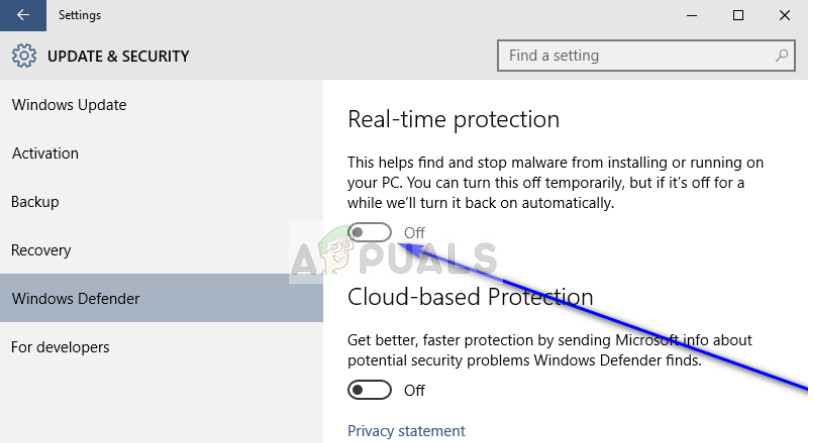This screenshot has width=813, height=443.
Task: Click the UPDATE & SECURITY header text
Action: point(118,56)
